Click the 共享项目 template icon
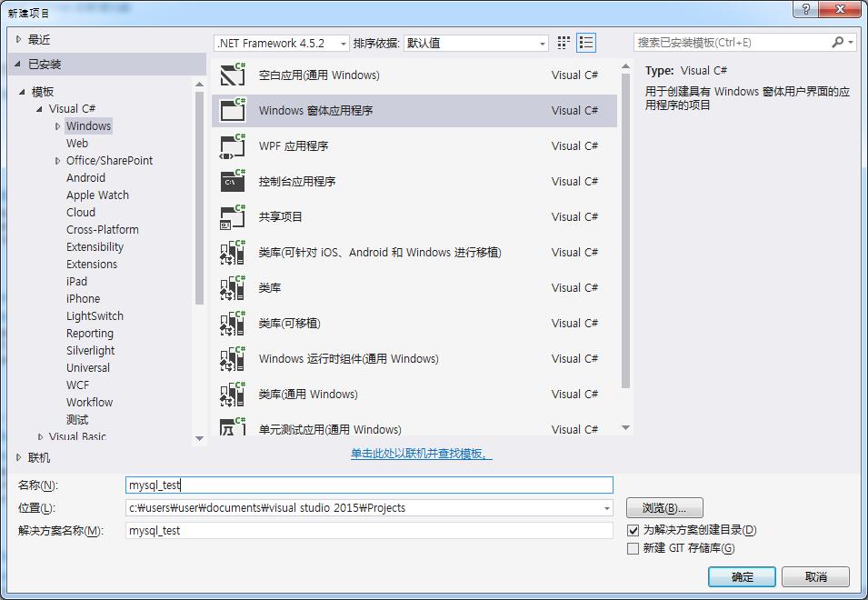 click(x=233, y=216)
